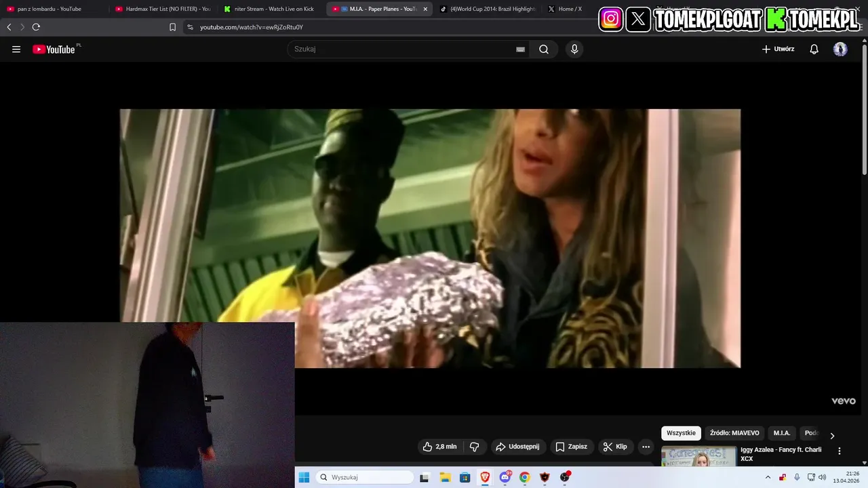Open Discord from the taskbar
The image size is (868, 488).
[505, 477]
